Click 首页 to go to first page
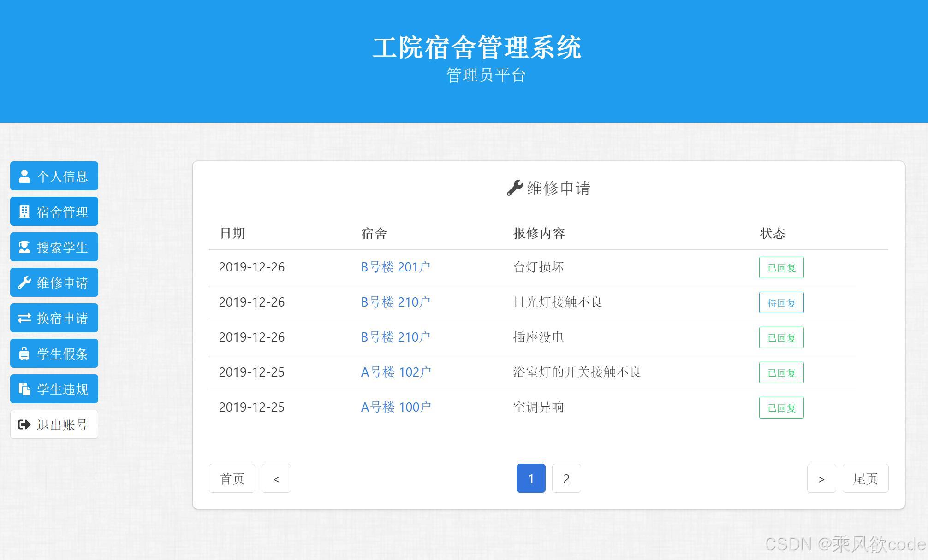The height and width of the screenshot is (560, 928). point(232,478)
